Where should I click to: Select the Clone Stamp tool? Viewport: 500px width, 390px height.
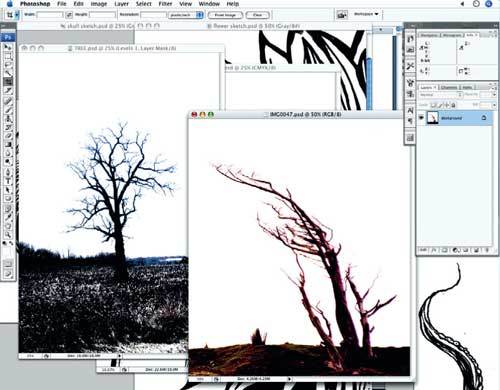8,119
